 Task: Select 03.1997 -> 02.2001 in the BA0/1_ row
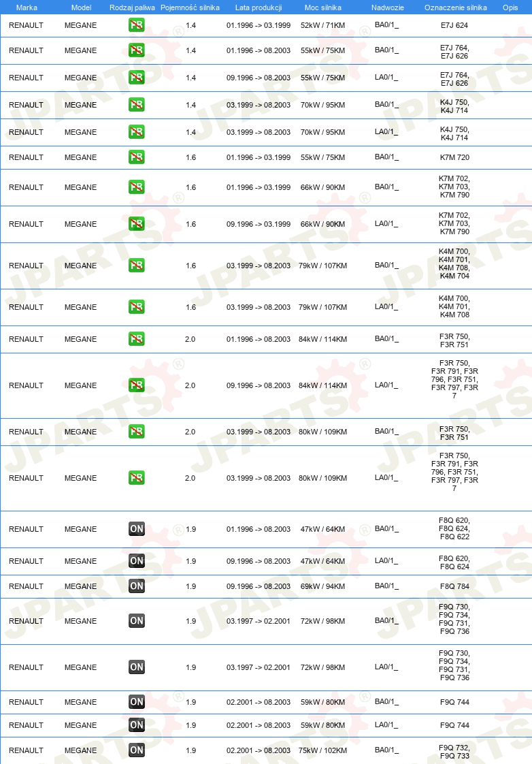[x=259, y=621]
